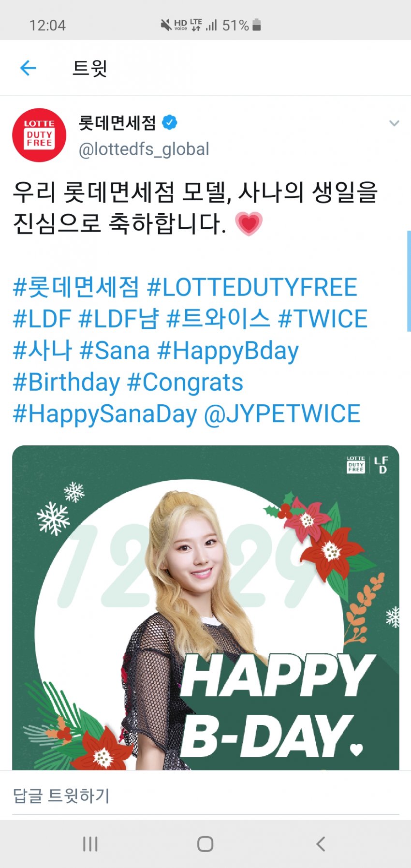
Task: Open the @lottedfs_global handle
Action: (x=144, y=149)
